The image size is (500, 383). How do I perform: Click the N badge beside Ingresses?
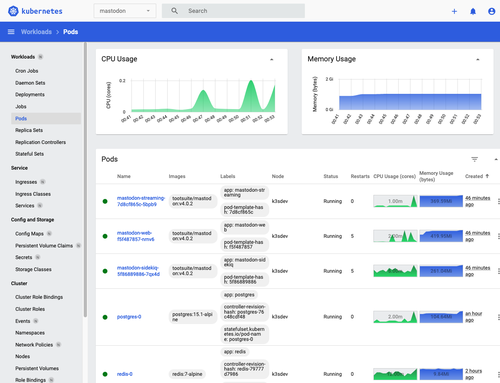[43, 182]
